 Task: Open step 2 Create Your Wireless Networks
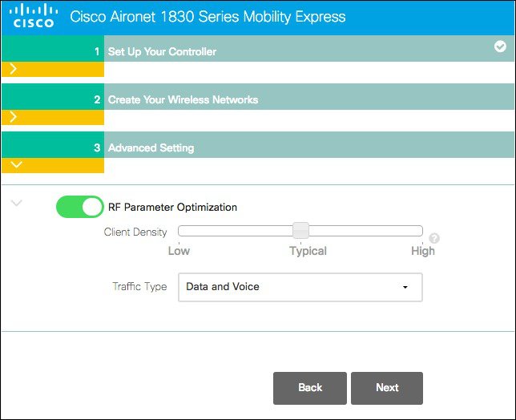click(183, 100)
